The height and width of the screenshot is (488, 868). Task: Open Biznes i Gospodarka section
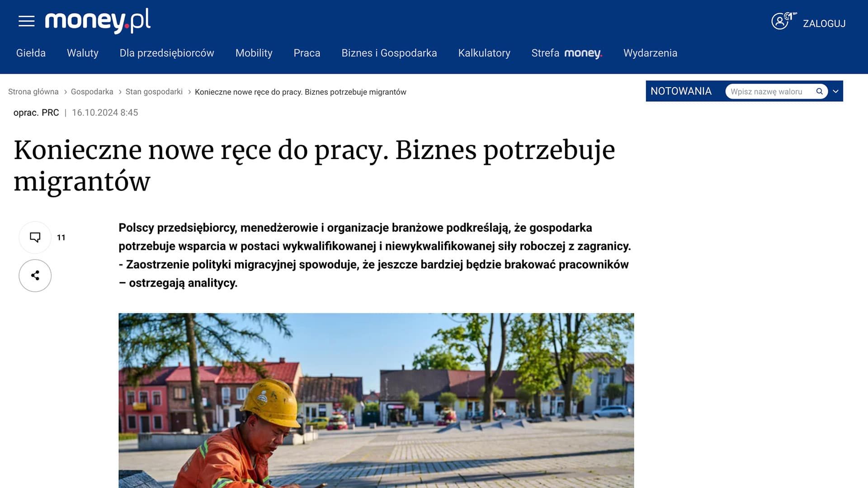pyautogui.click(x=389, y=53)
